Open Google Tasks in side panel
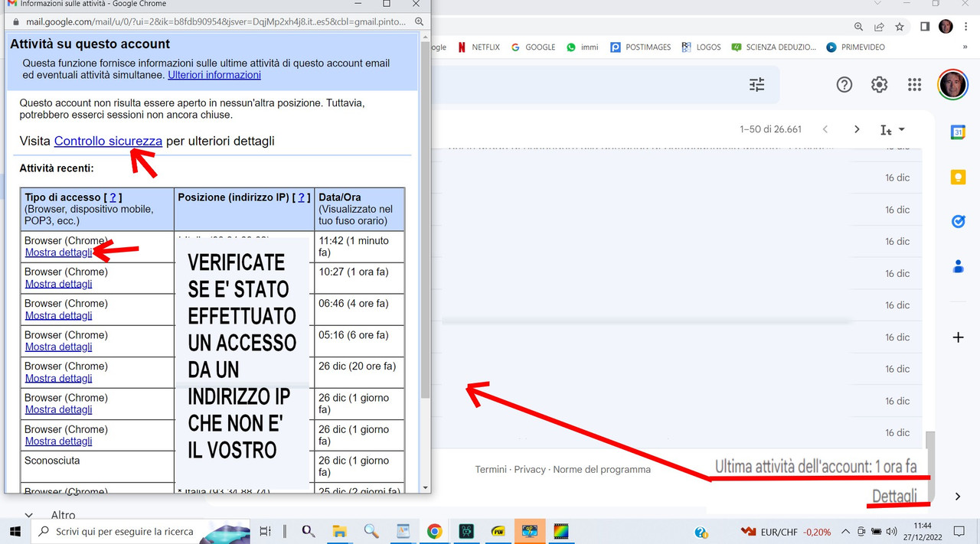The height and width of the screenshot is (544, 980). [958, 222]
